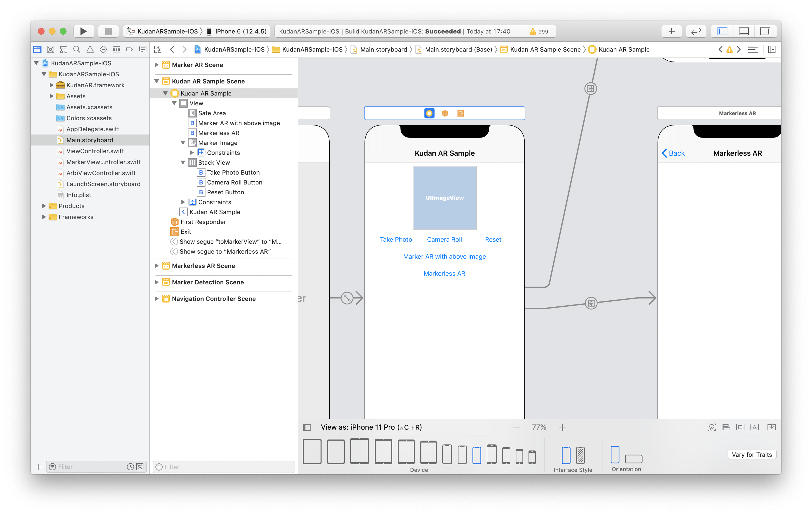Open the Report navigator tab
The height and width of the screenshot is (515, 812).
coord(143,49)
